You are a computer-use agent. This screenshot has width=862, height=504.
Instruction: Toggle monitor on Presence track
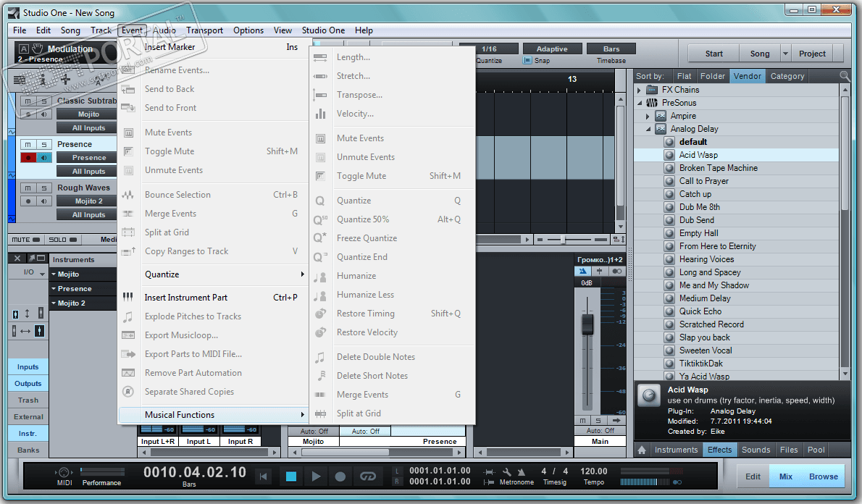coord(44,158)
